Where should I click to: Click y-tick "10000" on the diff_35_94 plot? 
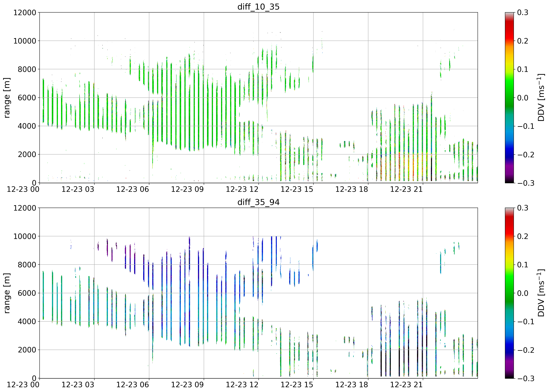pos(25,236)
